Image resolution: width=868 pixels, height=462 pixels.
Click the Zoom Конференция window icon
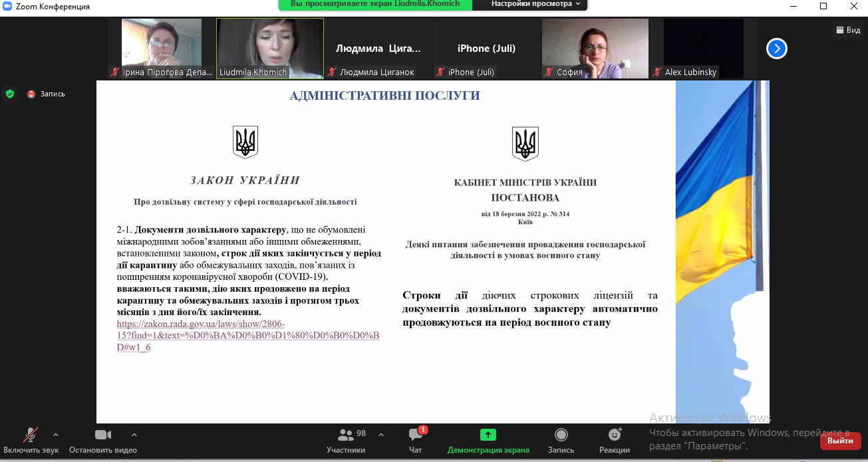pyautogui.click(x=7, y=6)
